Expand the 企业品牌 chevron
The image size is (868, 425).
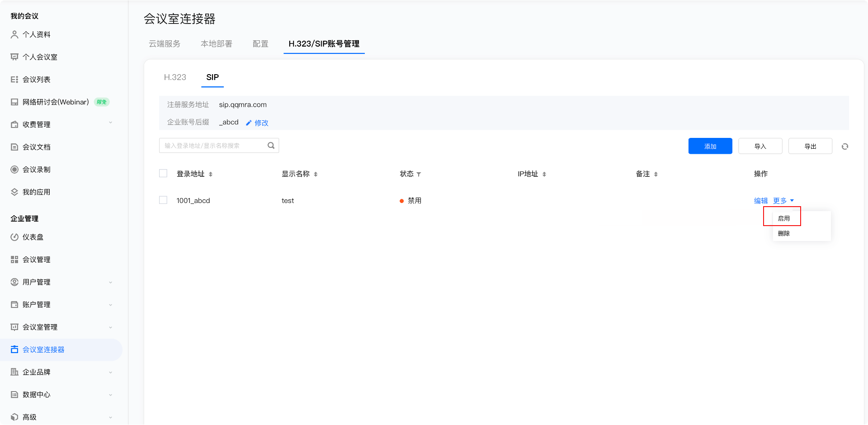110,373
